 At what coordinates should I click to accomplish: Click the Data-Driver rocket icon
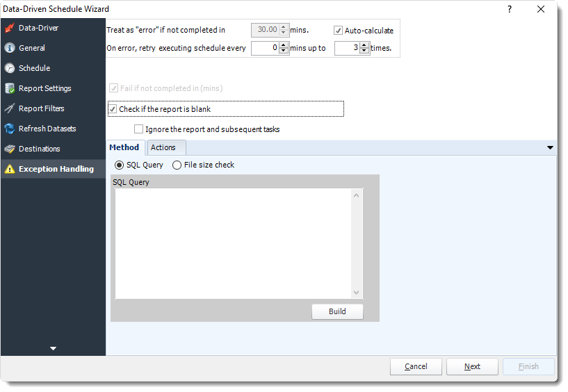(10, 28)
